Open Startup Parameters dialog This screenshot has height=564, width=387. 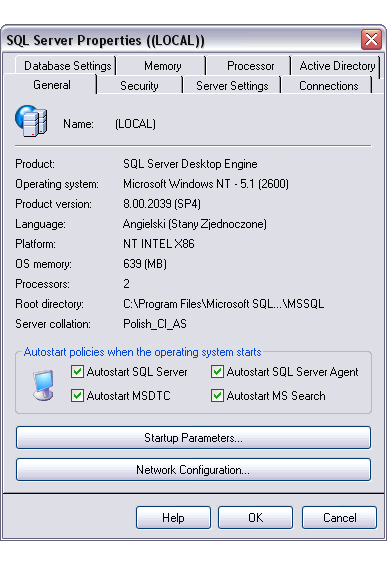193,438
